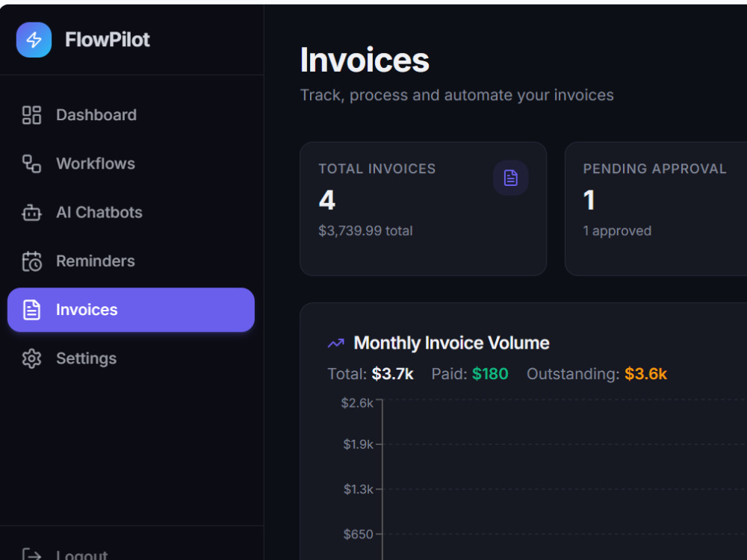Click the FlowPilot lightning bolt logo
Viewport: 747px width, 560px height.
(x=34, y=40)
